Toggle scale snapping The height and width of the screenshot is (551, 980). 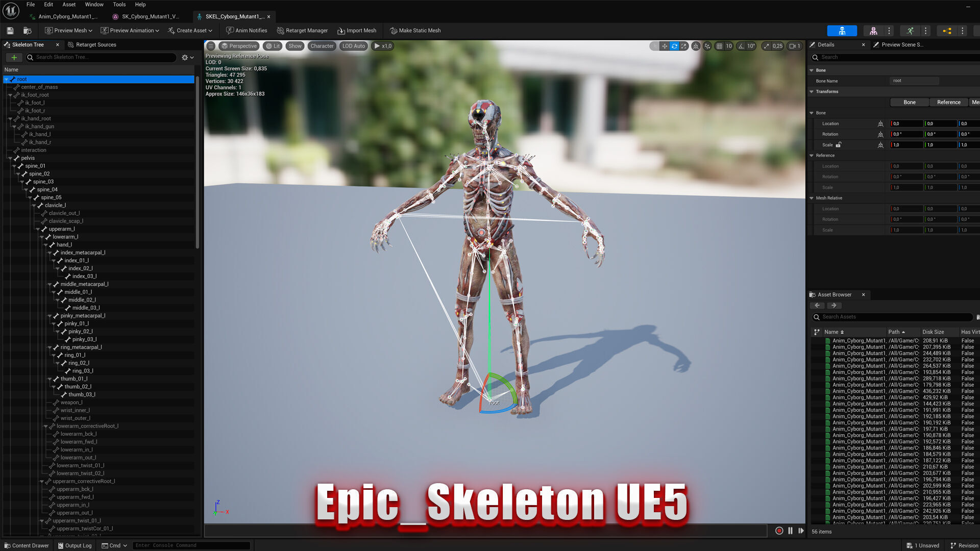[x=766, y=46]
